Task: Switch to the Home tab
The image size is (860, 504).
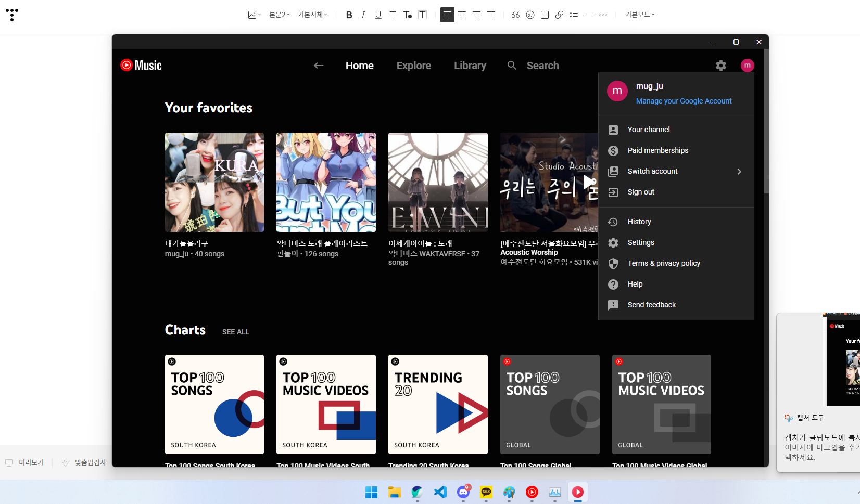Action: pos(360,66)
